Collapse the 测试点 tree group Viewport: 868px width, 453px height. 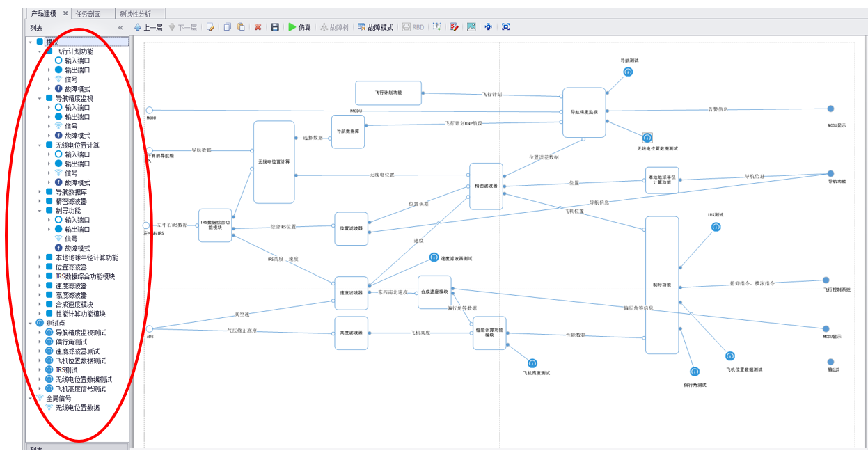(30, 323)
